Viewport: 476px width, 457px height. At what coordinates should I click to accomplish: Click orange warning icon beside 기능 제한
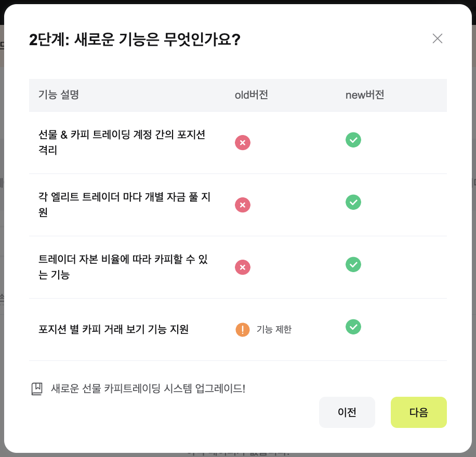tap(243, 329)
